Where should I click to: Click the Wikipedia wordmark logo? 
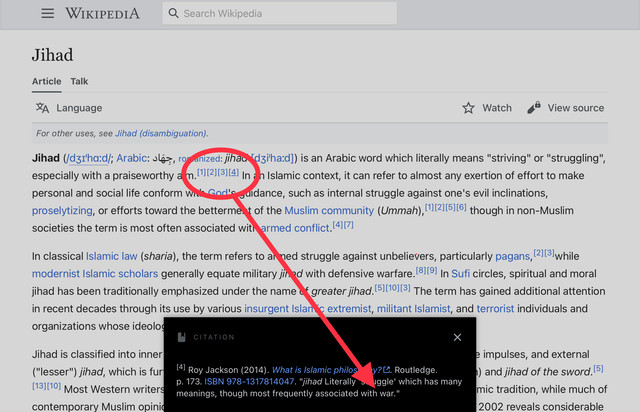pyautogui.click(x=102, y=13)
